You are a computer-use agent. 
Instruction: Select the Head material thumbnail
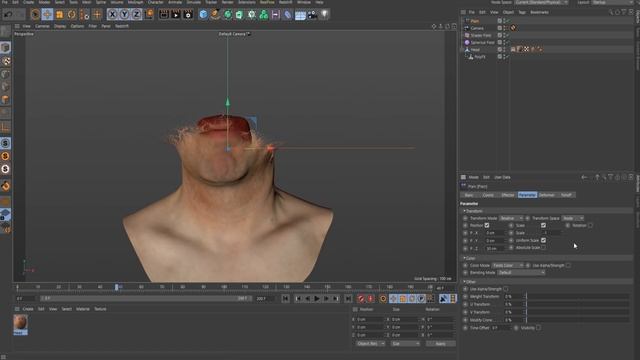(x=20, y=323)
